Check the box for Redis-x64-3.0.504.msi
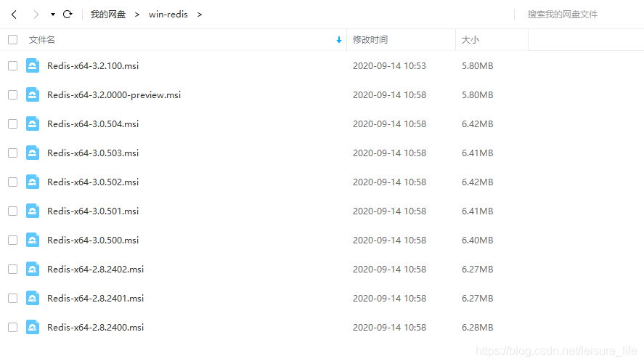644x364 pixels. 13,124
